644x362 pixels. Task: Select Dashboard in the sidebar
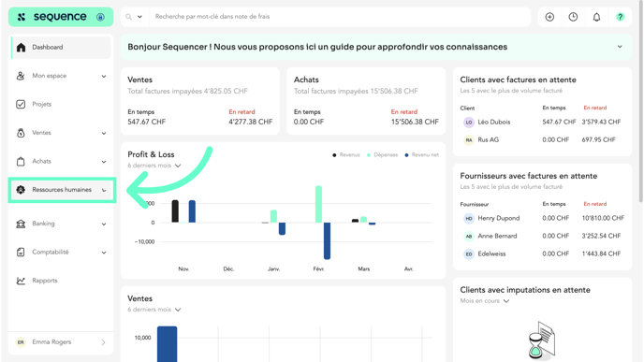click(x=61, y=47)
